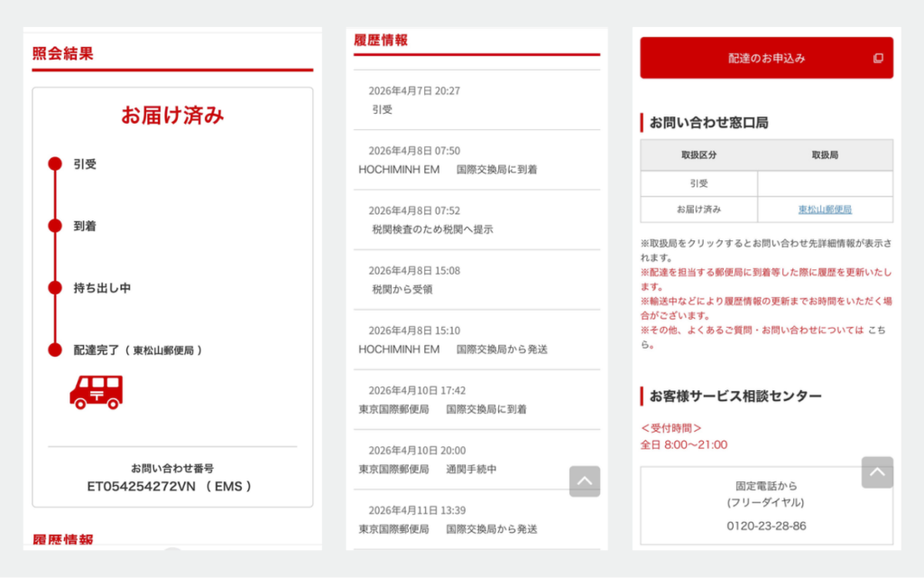Screen dimensions: 924x578
Task: Open the 配達のお申込み delivery request
Action: point(766,59)
